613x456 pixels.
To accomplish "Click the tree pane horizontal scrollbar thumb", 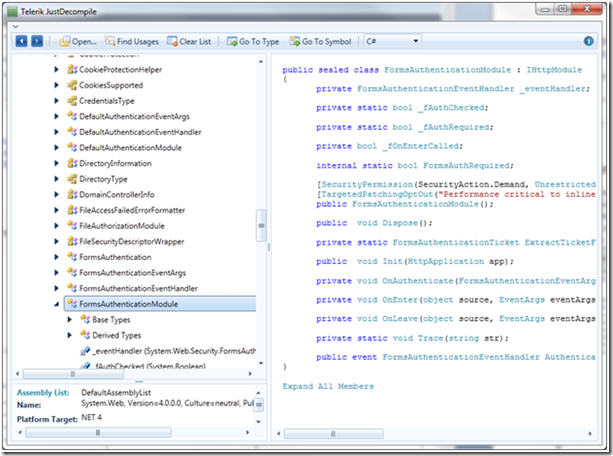I will [x=73, y=374].
